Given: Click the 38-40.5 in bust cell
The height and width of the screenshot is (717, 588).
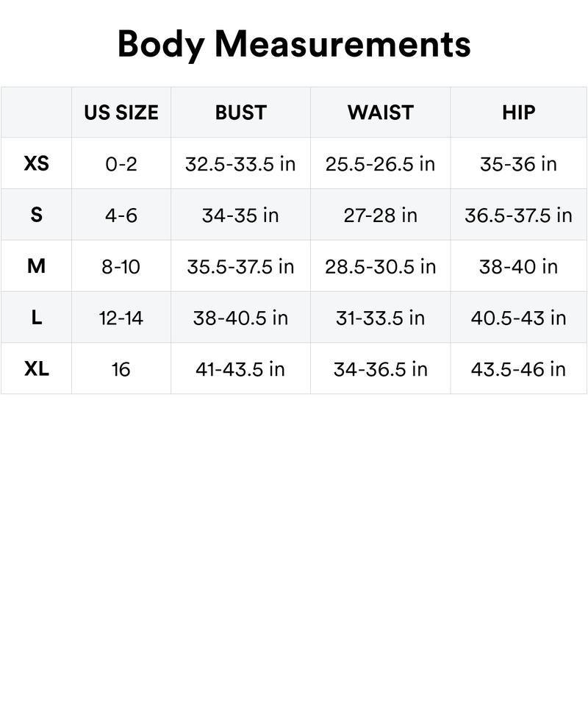Looking at the screenshot, I should pos(240,318).
